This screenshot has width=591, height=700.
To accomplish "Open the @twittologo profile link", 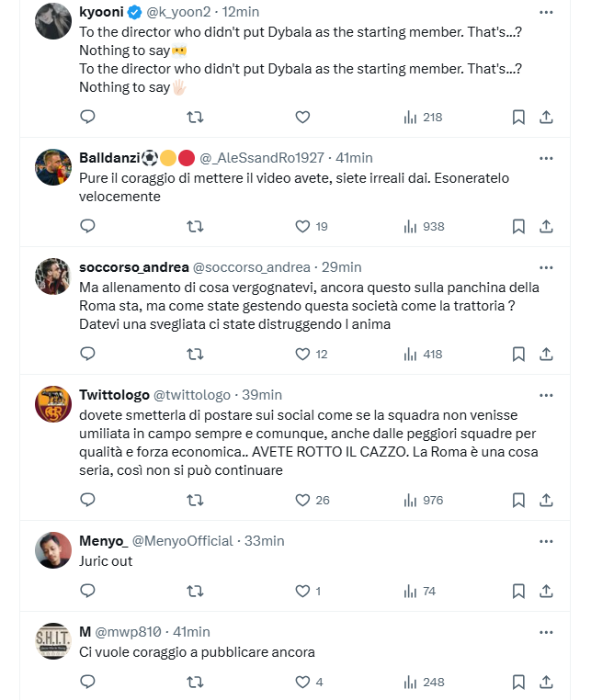I will pyautogui.click(x=192, y=395).
